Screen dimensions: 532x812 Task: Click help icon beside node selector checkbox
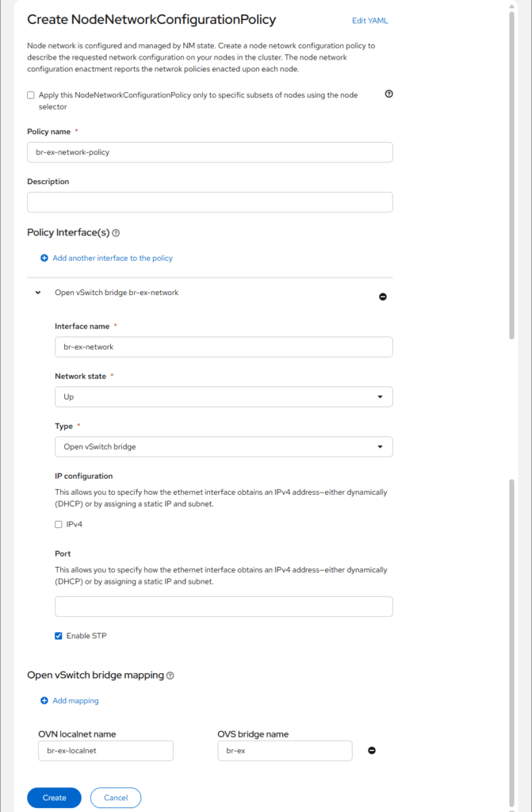point(388,94)
